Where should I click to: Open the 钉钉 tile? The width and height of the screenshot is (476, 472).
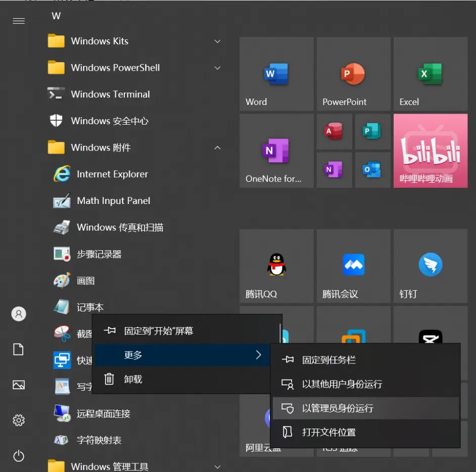pos(431,266)
